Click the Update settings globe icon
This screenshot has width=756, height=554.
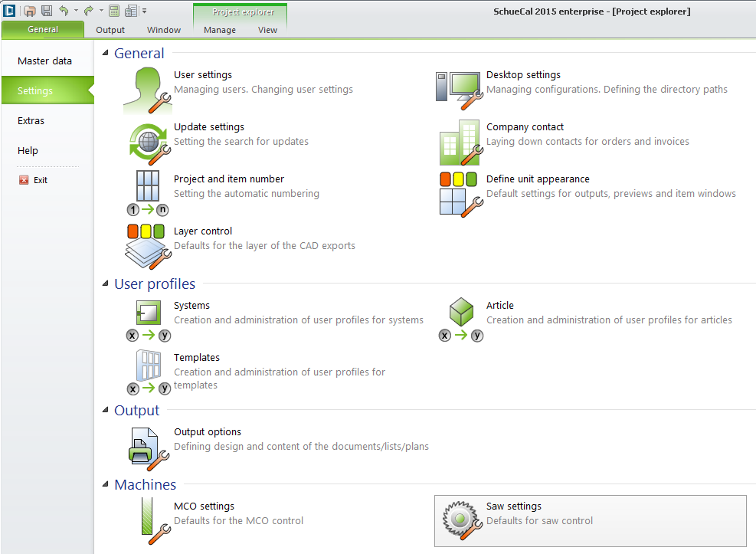[x=147, y=142]
